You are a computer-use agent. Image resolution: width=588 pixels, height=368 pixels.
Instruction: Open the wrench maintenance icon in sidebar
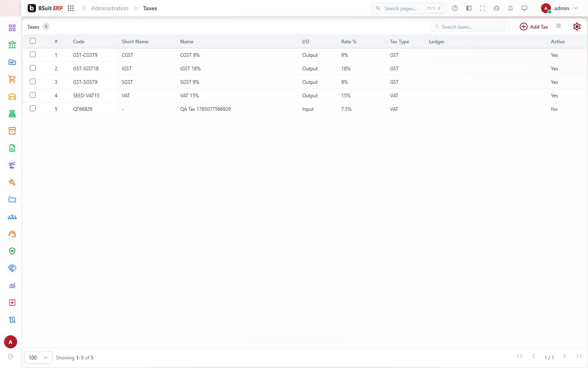12,182
